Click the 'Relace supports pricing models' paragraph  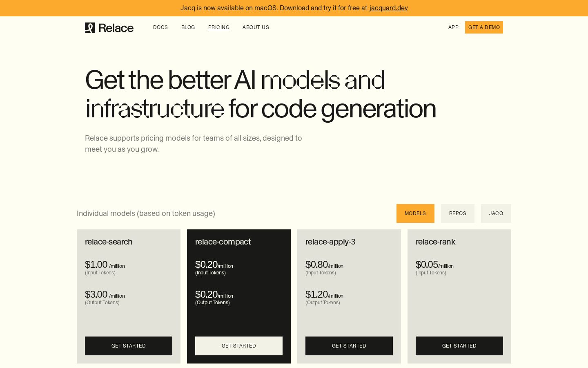(194, 144)
